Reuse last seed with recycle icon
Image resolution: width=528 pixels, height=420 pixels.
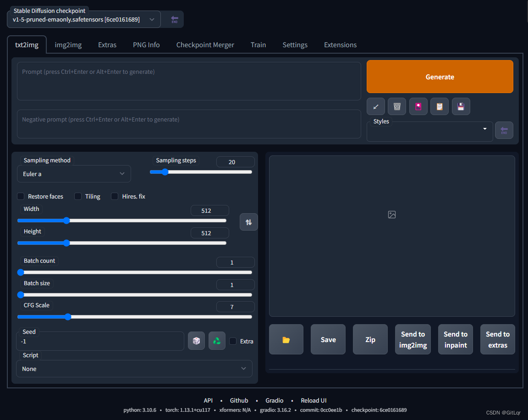coord(217,341)
